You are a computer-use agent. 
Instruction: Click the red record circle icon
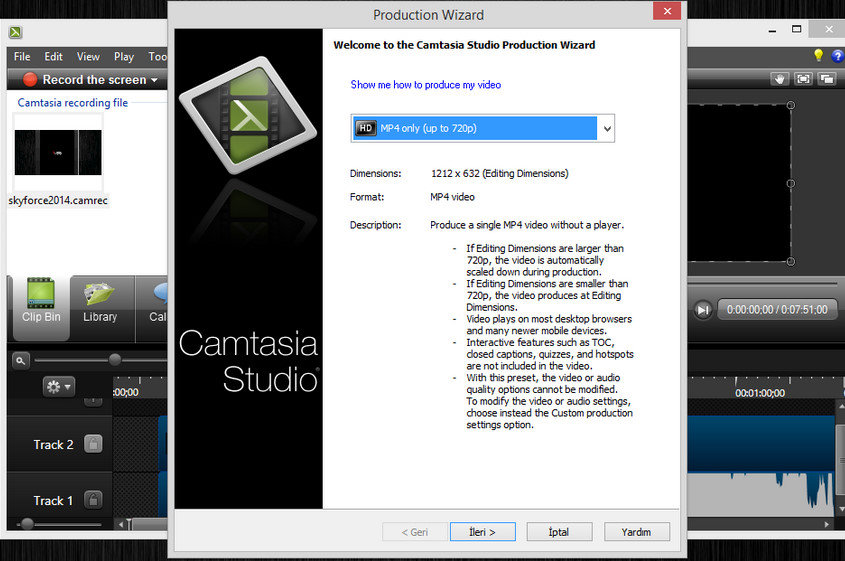click(30, 80)
